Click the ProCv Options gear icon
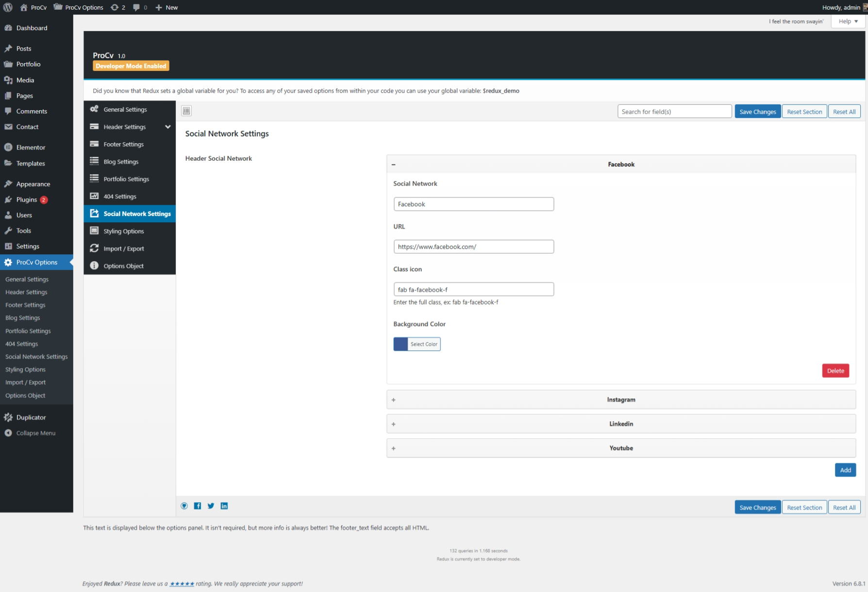The image size is (868, 592). coord(8,262)
